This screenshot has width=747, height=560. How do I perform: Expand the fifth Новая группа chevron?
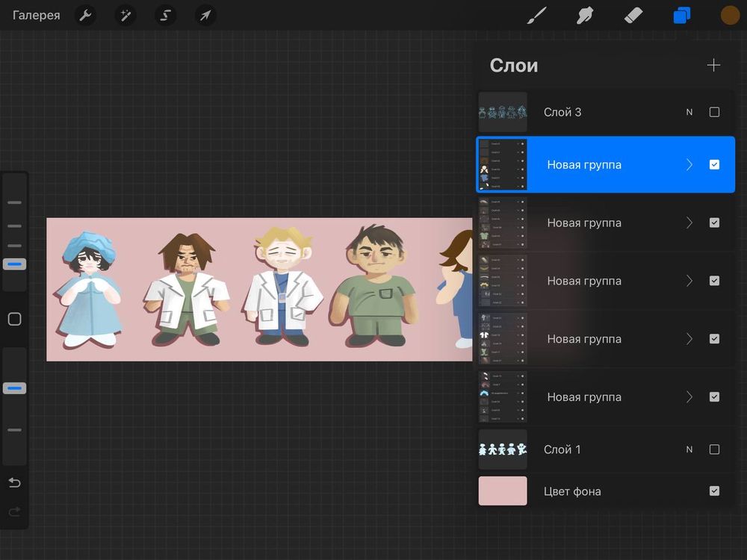(x=689, y=397)
